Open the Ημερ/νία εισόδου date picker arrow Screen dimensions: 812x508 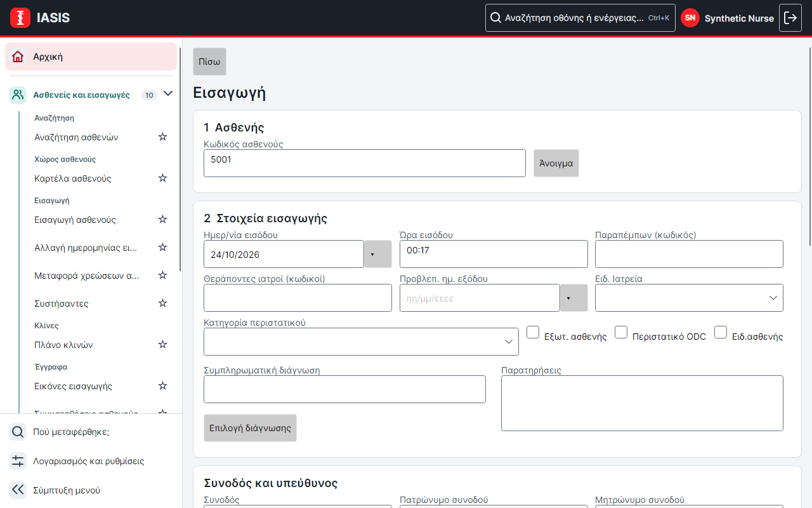(378, 254)
